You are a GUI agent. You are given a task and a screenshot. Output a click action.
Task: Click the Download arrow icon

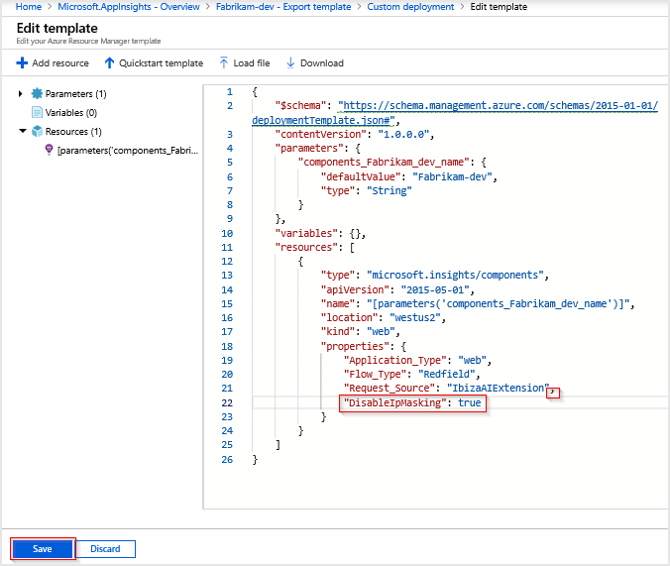(x=291, y=63)
